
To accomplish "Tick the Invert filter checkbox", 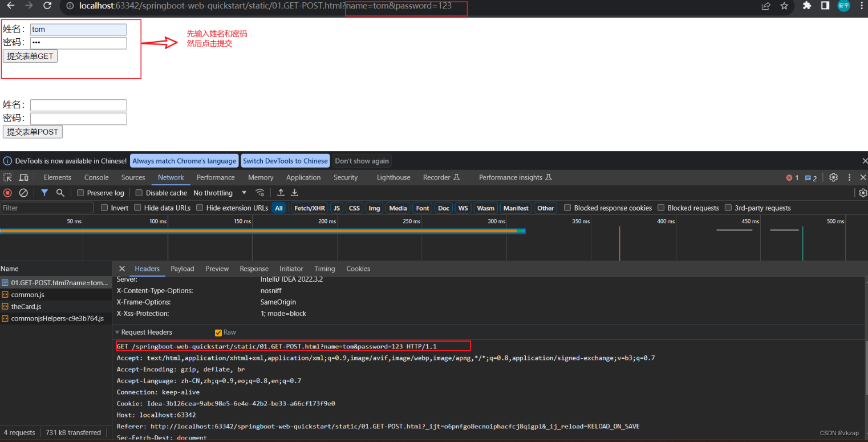I will pos(104,208).
